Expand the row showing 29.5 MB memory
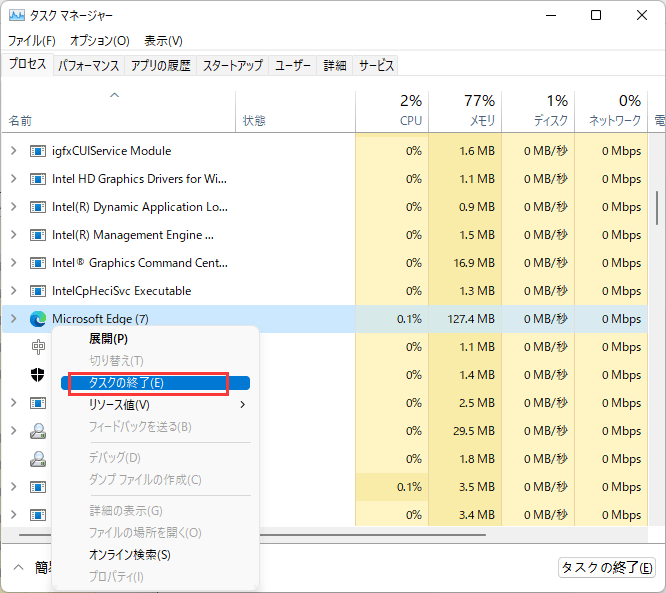This screenshot has height=593, width=666. coord(14,431)
